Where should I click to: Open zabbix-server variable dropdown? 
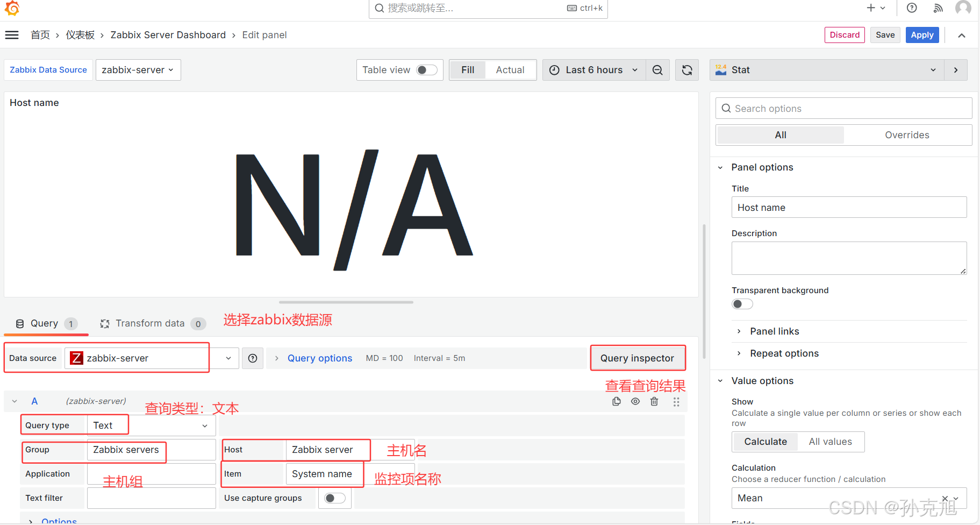coord(138,70)
